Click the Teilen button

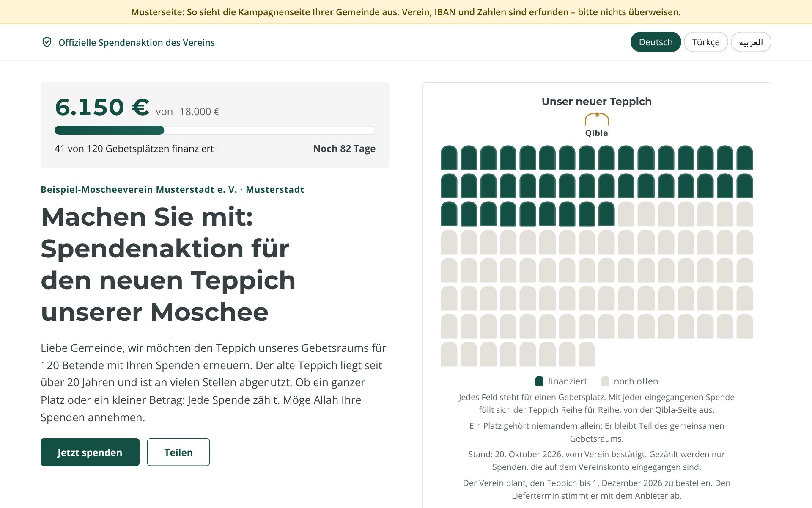pos(178,452)
